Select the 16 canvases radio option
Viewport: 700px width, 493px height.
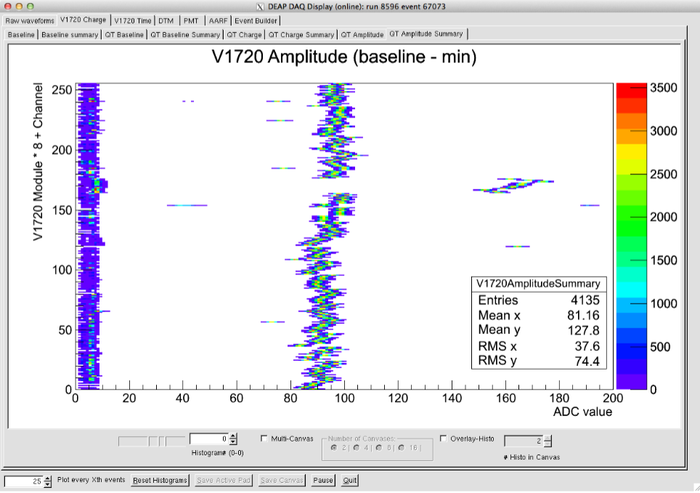[x=400, y=446]
